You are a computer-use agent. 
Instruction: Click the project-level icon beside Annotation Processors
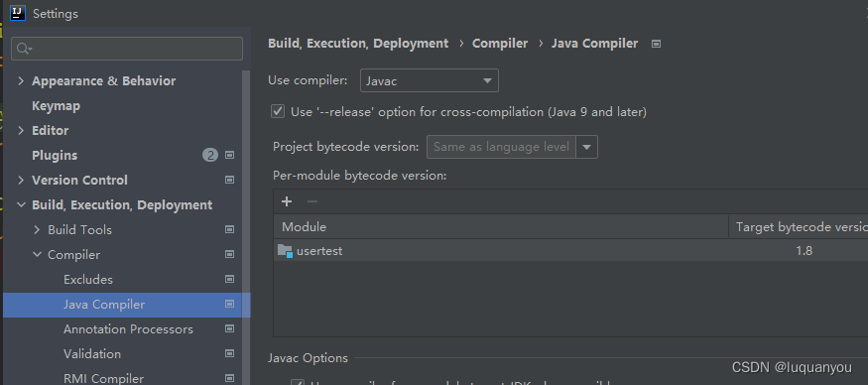230,329
